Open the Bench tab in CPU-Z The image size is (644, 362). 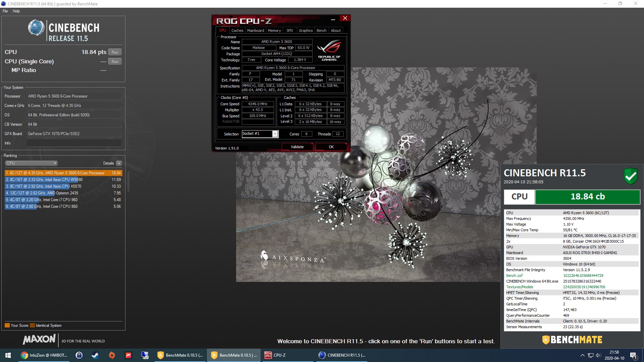click(321, 31)
